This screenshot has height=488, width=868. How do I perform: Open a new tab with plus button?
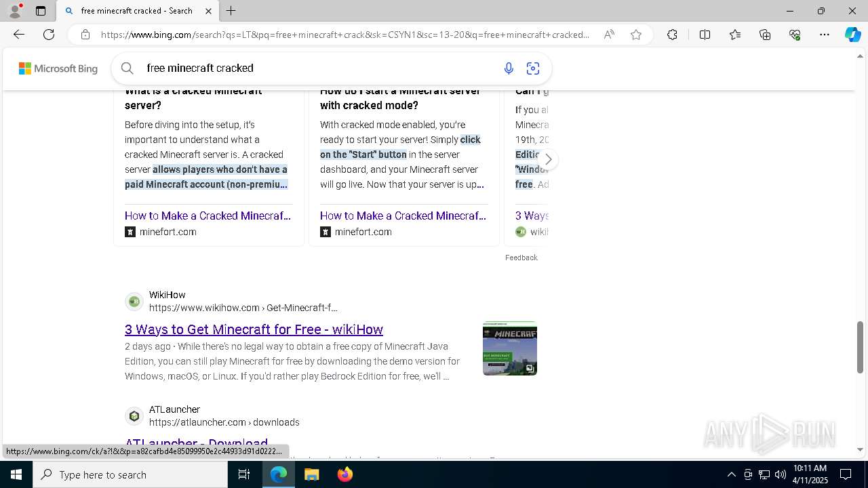point(231,11)
